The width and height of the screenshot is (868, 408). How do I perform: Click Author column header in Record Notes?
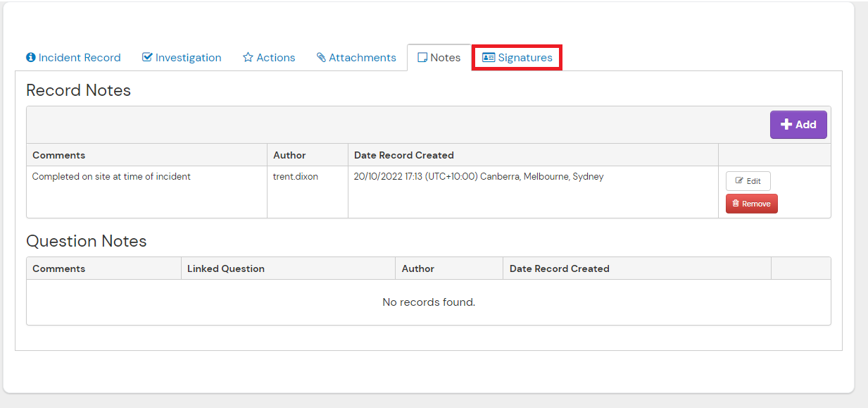pyautogui.click(x=289, y=155)
